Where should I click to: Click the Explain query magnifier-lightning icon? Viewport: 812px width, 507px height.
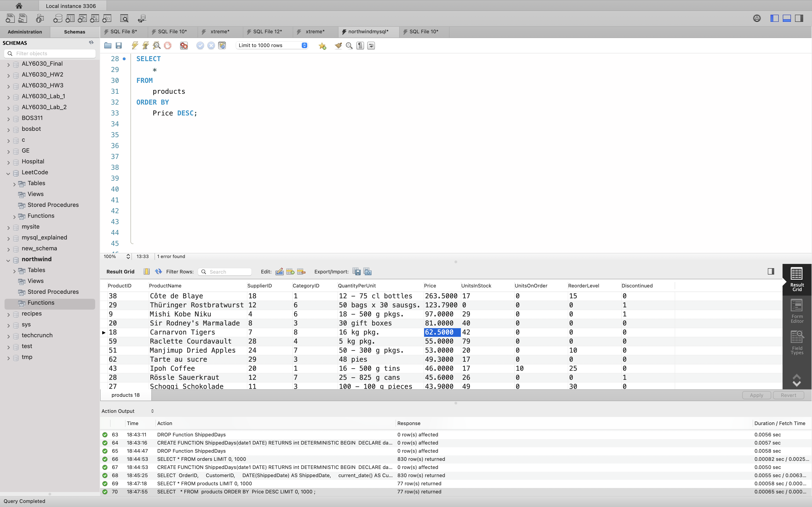156,45
